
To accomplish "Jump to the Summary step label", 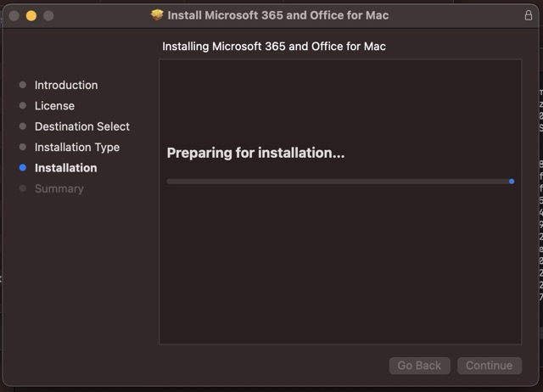I will coord(59,188).
